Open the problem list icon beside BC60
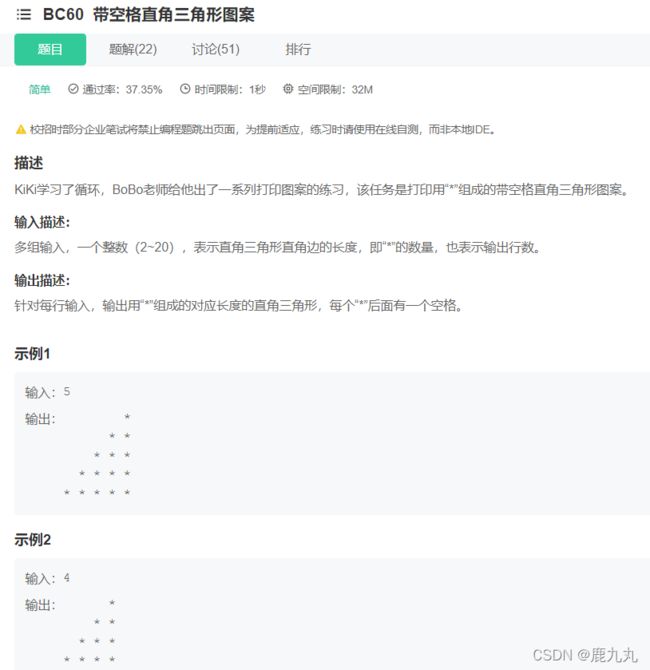The height and width of the screenshot is (670, 650). [x=24, y=15]
